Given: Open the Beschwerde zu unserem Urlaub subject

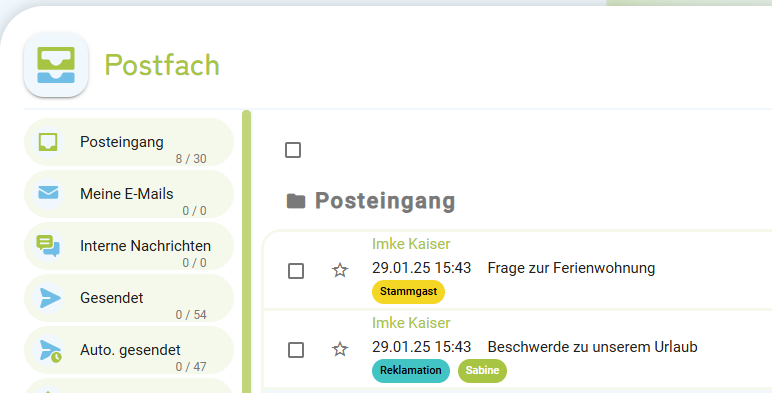Looking at the screenshot, I should (x=592, y=347).
